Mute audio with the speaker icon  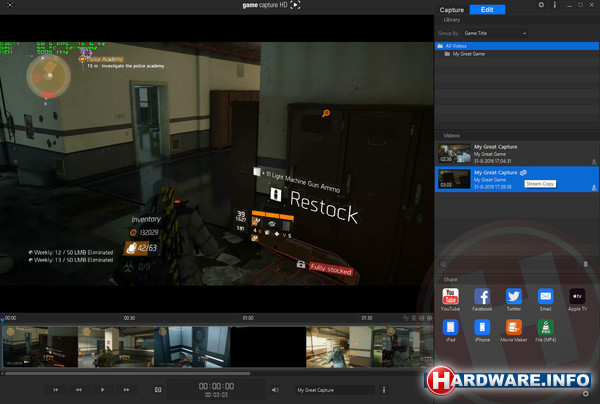[275, 390]
